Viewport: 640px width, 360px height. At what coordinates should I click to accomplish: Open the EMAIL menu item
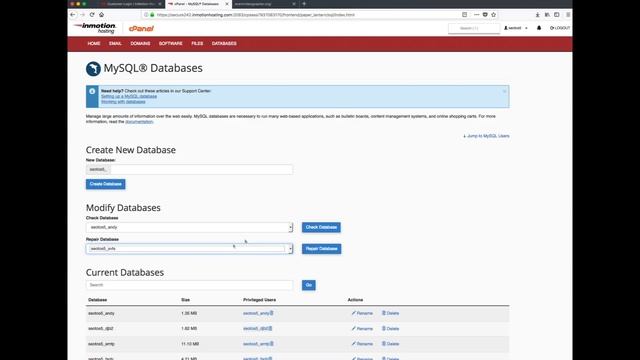tap(116, 44)
